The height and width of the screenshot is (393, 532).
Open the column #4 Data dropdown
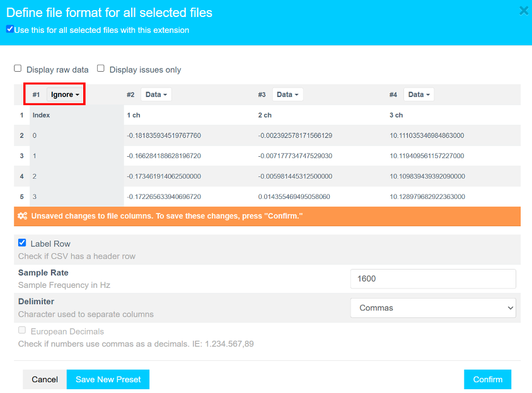(x=419, y=94)
